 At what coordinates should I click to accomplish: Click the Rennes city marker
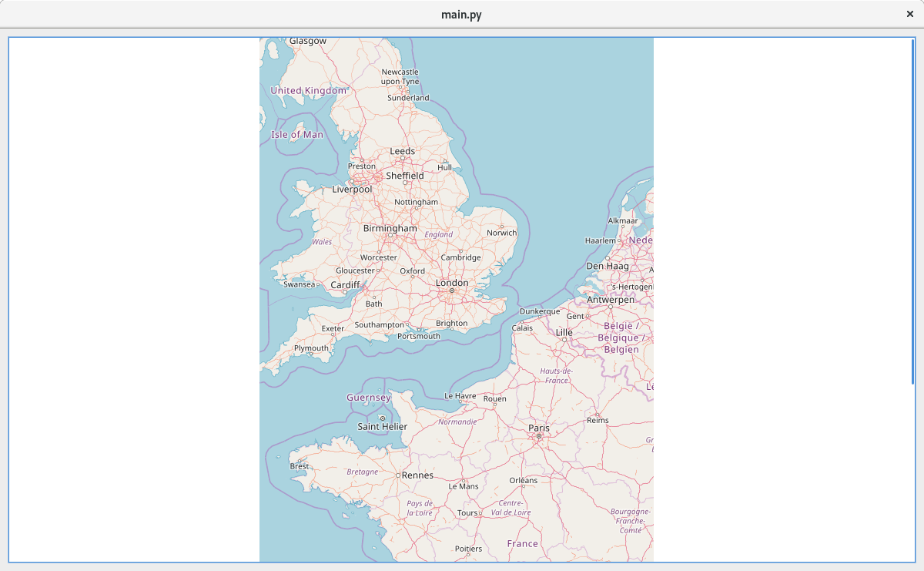tap(398, 475)
